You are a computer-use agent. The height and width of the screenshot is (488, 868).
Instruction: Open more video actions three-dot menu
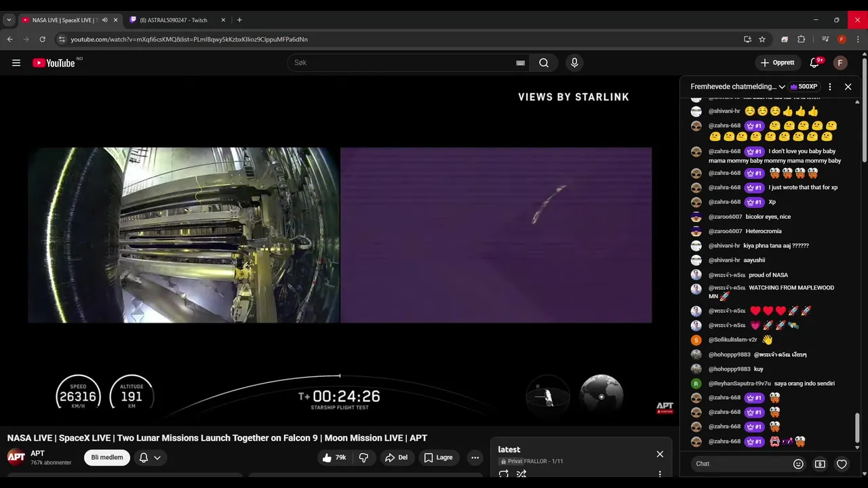[x=475, y=457]
